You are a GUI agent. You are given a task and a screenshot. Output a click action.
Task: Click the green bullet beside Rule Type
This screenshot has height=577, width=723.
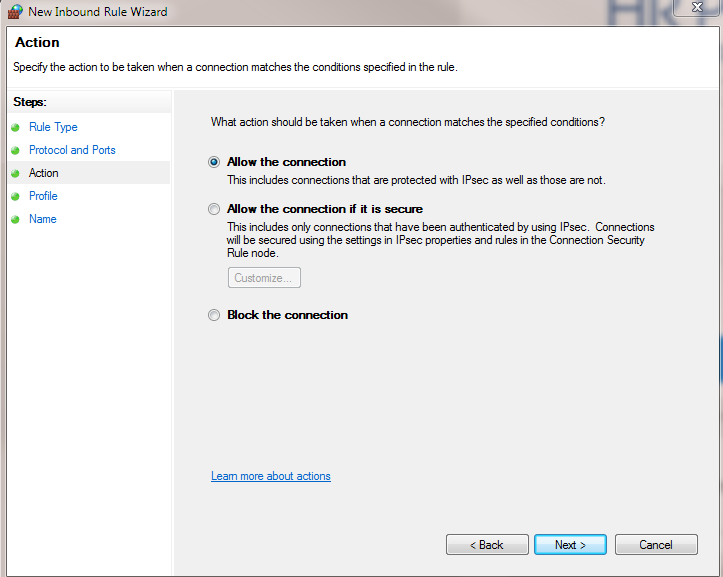coord(15,128)
